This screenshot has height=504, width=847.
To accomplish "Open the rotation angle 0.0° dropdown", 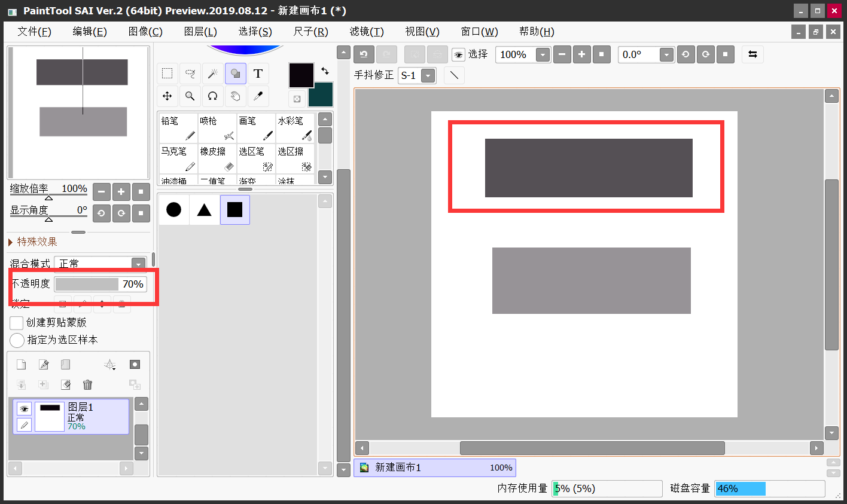I will tap(666, 55).
